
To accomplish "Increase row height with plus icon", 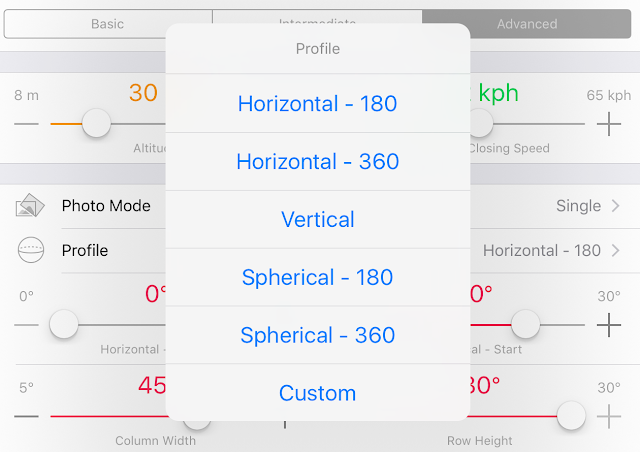I will [x=609, y=415].
